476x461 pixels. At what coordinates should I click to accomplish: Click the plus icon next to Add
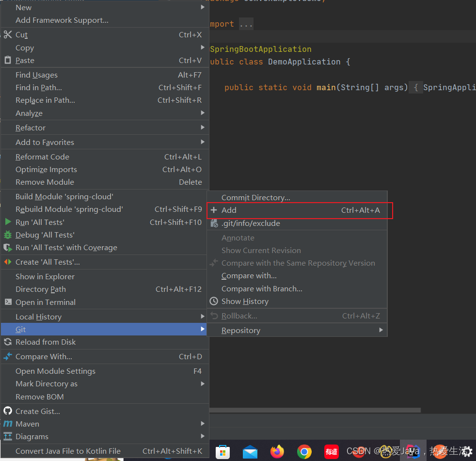(214, 210)
